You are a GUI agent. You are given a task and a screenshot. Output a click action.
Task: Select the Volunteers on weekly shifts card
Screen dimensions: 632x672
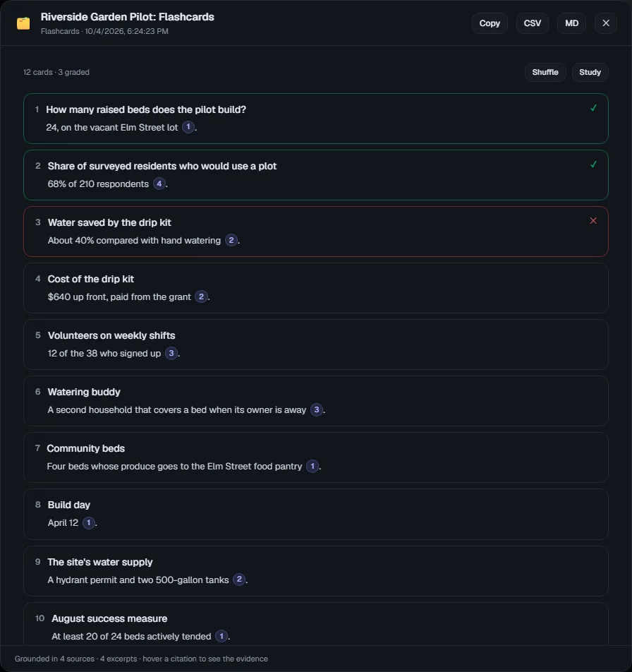pos(316,344)
